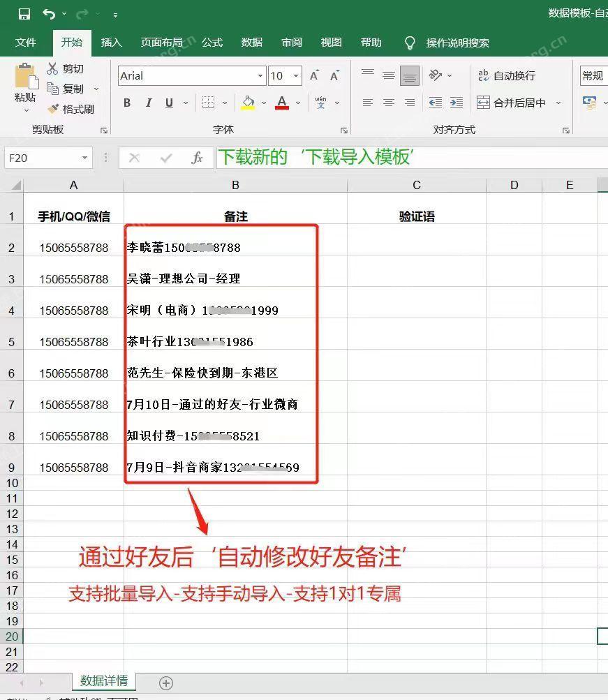
Task: Click the 格式刷 format painter
Action: pyautogui.click(x=71, y=109)
